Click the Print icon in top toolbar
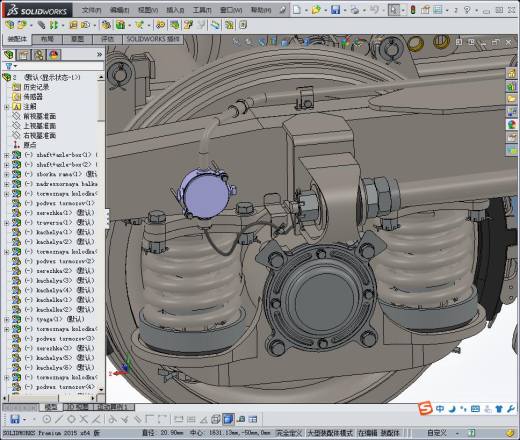 coord(355,10)
